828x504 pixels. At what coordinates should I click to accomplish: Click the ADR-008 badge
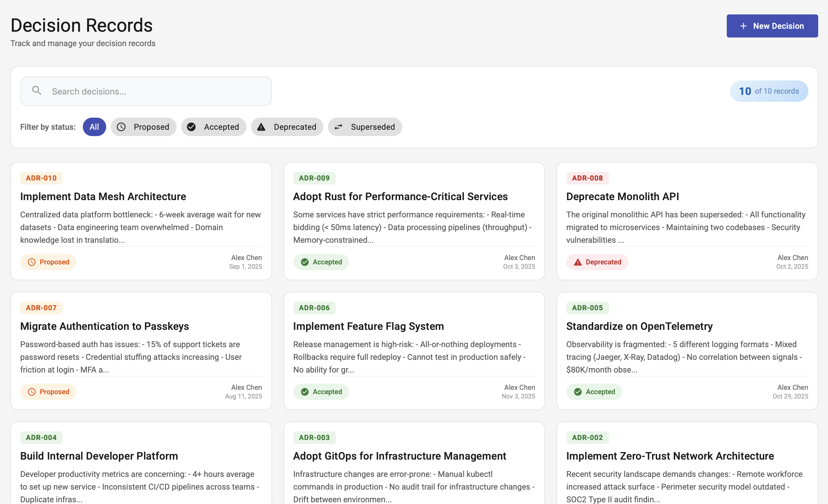587,178
